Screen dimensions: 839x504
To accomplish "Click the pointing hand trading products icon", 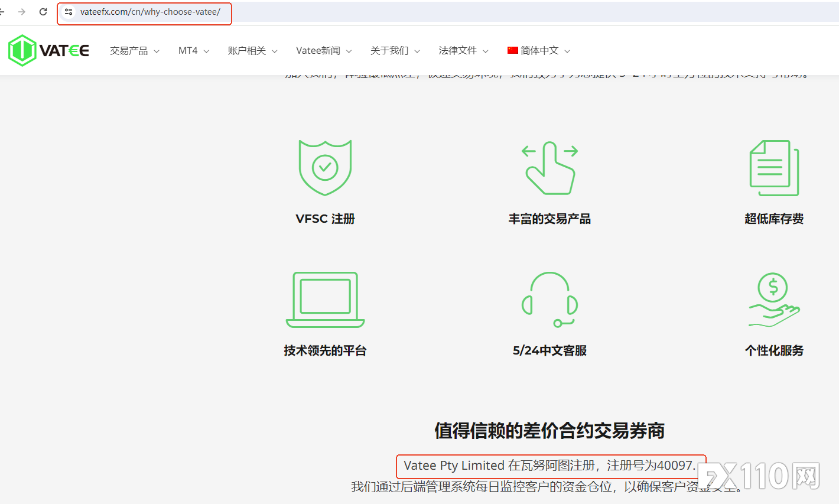I will (550, 168).
